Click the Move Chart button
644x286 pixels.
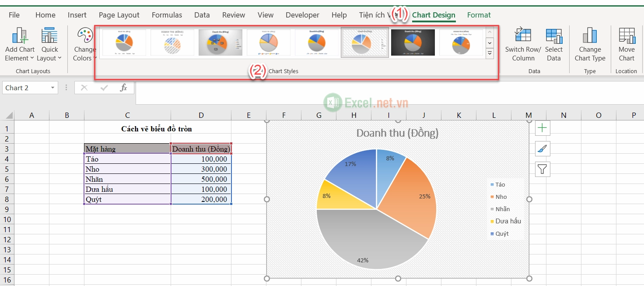click(x=626, y=45)
